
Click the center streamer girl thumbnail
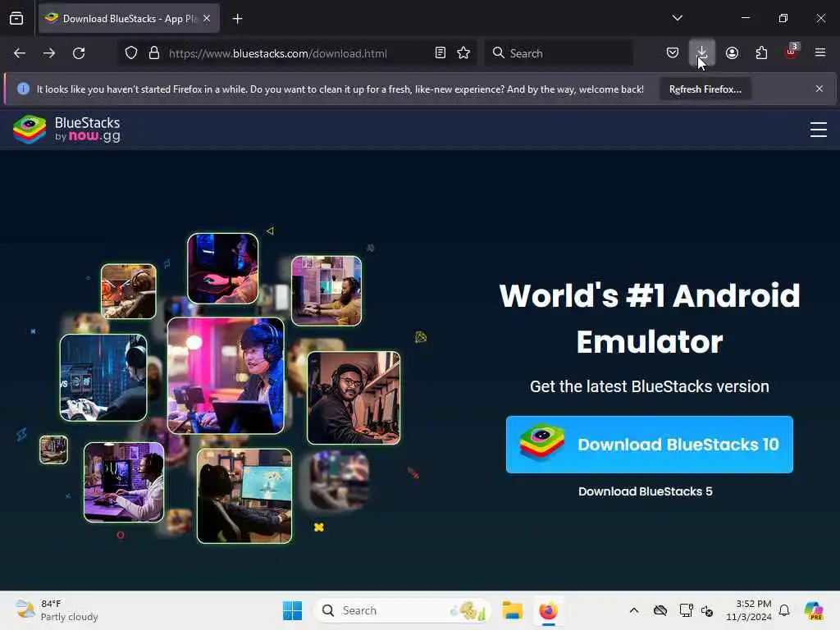(226, 376)
